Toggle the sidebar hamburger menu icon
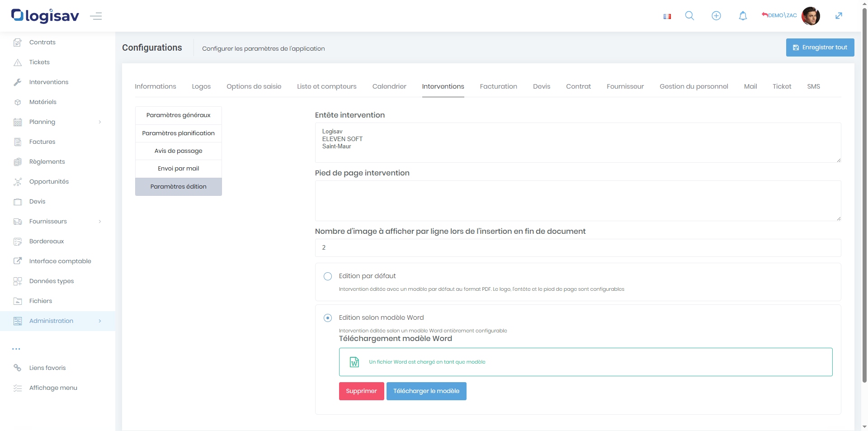This screenshot has width=868, height=431. [96, 16]
